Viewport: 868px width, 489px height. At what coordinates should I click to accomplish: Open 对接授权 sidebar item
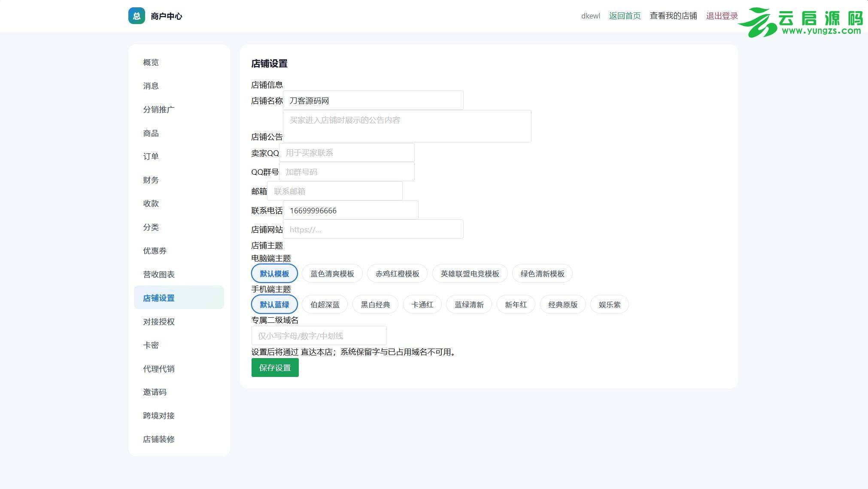click(x=179, y=322)
